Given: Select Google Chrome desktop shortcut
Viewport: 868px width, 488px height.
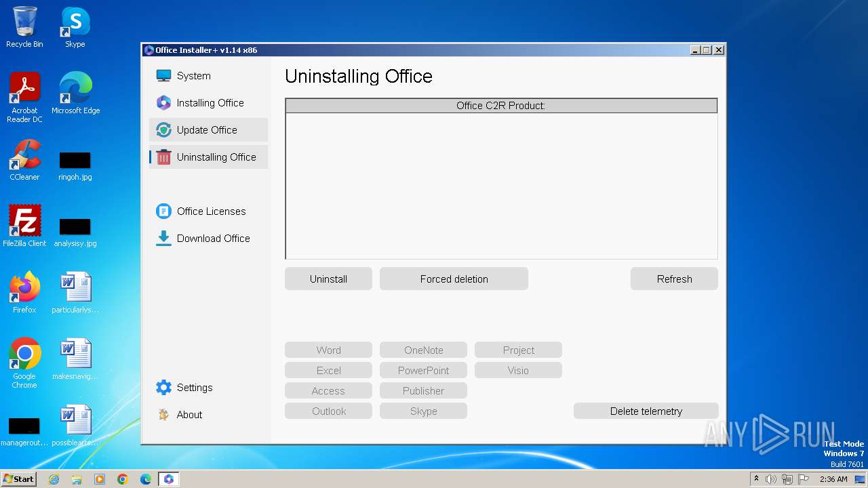Looking at the screenshot, I should click(24, 363).
